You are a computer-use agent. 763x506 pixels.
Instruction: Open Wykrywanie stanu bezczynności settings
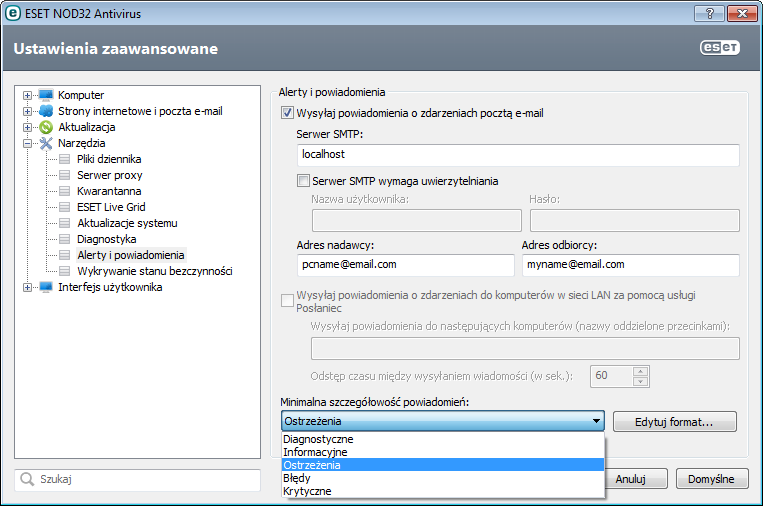[155, 271]
